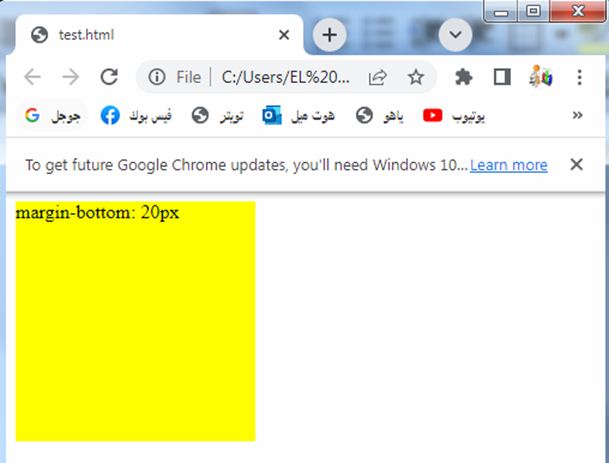609x463 pixels.
Task: Click the forward navigation arrow
Action: click(x=71, y=77)
